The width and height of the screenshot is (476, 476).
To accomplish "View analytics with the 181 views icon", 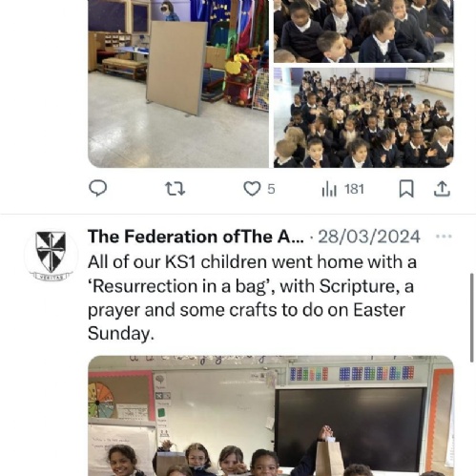I will point(329,189).
